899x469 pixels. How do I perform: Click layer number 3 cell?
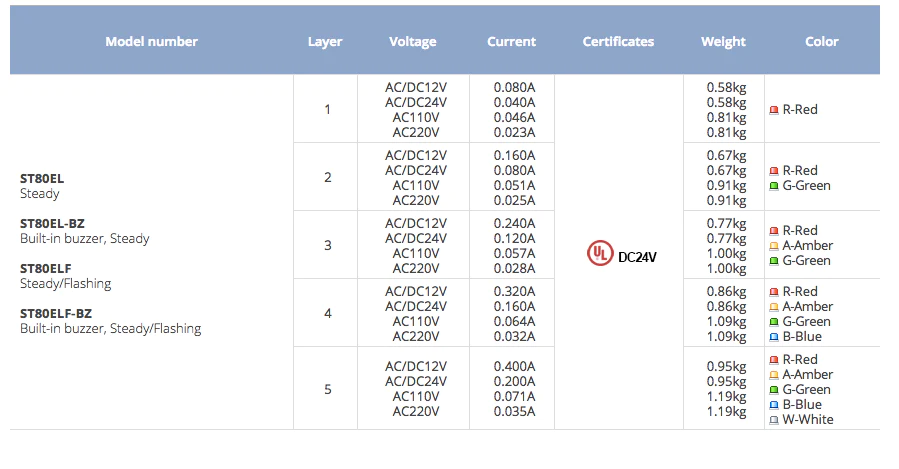click(327, 245)
